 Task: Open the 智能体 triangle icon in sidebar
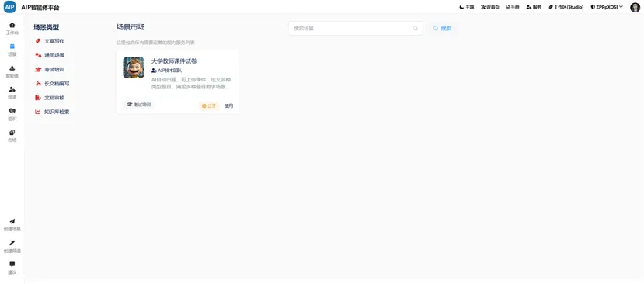[x=12, y=68]
